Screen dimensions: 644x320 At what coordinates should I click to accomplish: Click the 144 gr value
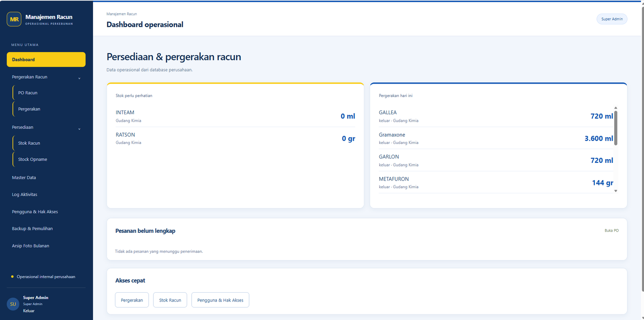click(603, 183)
